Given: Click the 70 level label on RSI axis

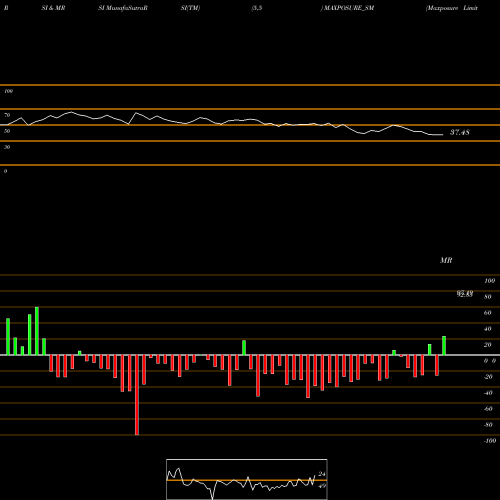Looking at the screenshot, I should (7, 115).
